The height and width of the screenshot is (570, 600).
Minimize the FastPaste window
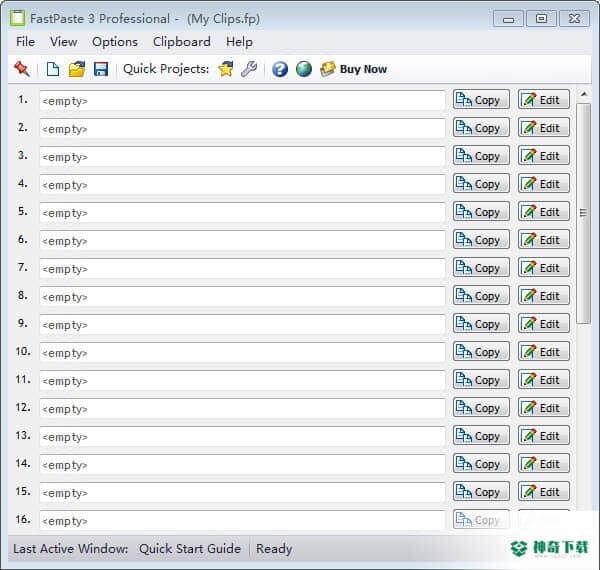[x=508, y=19]
